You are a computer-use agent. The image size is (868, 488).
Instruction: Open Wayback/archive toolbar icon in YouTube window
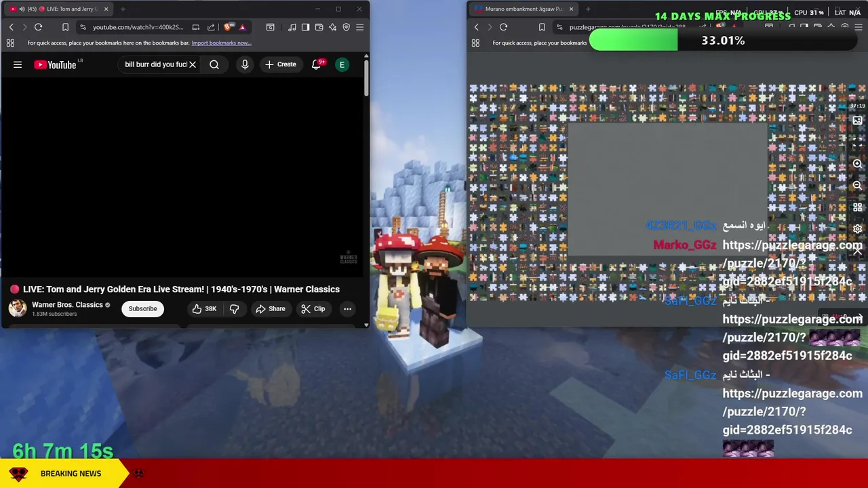[270, 27]
